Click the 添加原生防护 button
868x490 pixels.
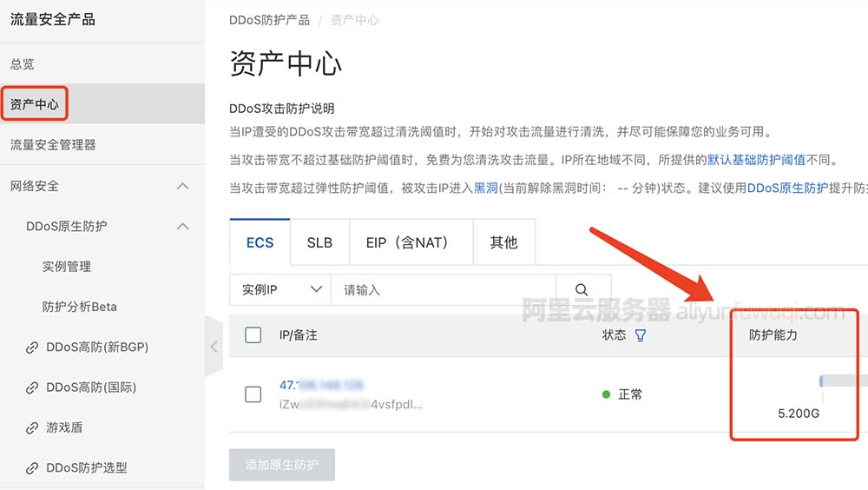click(x=281, y=465)
